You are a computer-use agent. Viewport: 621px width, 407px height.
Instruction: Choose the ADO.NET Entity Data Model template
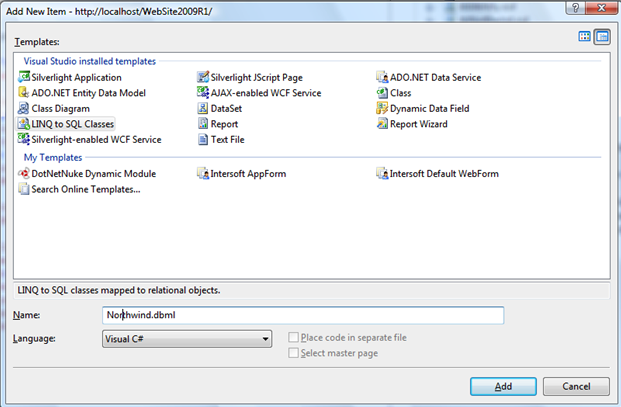click(88, 93)
